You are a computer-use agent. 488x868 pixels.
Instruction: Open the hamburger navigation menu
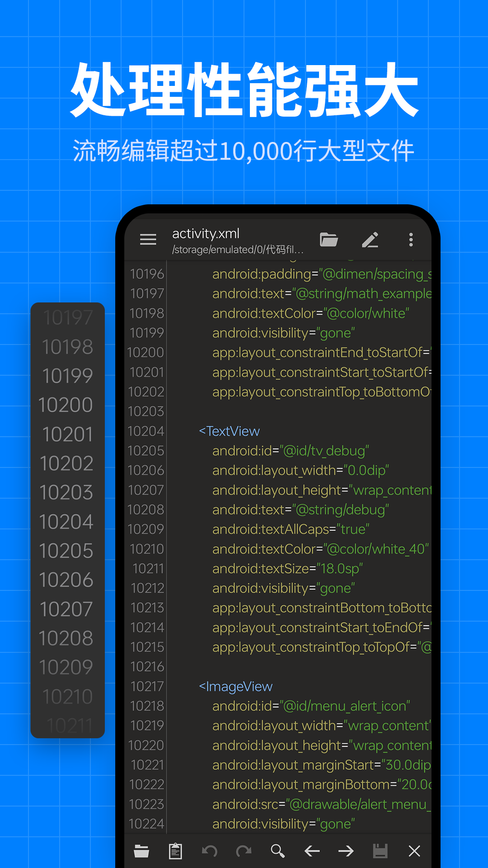[148, 239]
